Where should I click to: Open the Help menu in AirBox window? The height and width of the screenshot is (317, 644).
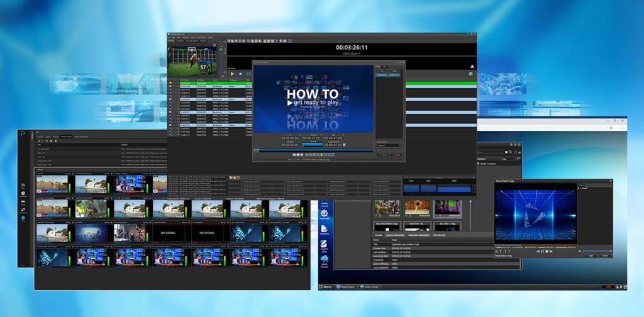tap(210, 37)
